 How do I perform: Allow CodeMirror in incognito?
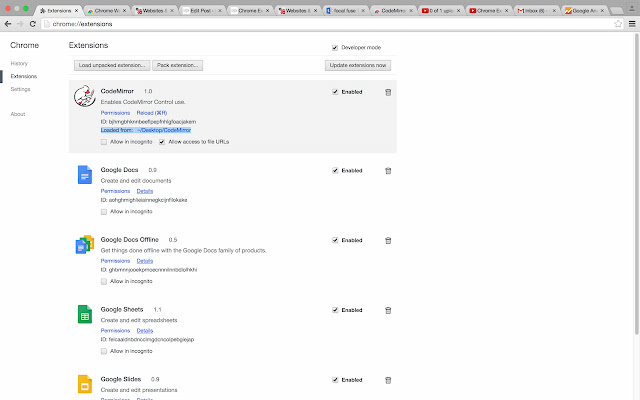pos(104,142)
